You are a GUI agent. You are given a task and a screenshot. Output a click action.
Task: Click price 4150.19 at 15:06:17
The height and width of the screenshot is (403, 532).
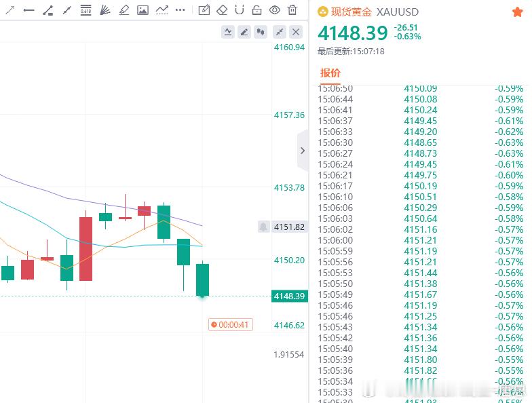(x=421, y=186)
